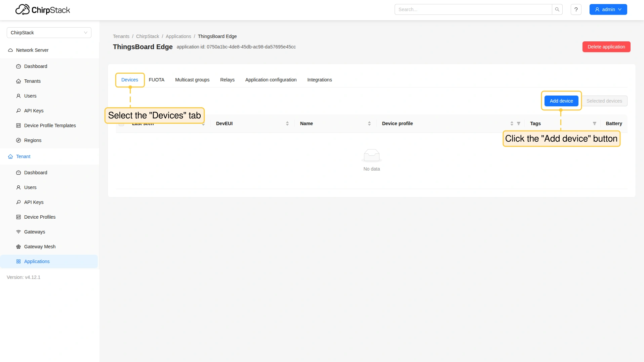Open the Tags column filter icon

pos(595,123)
